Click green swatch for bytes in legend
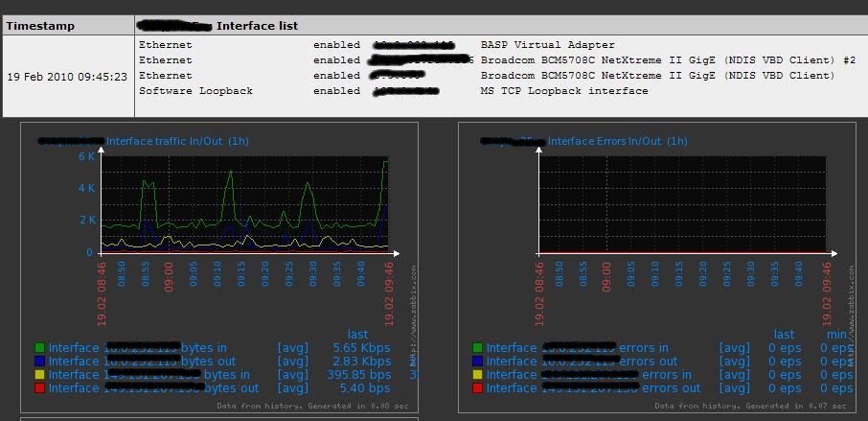Screen dimensions: 868x421 pyautogui.click(x=40, y=348)
